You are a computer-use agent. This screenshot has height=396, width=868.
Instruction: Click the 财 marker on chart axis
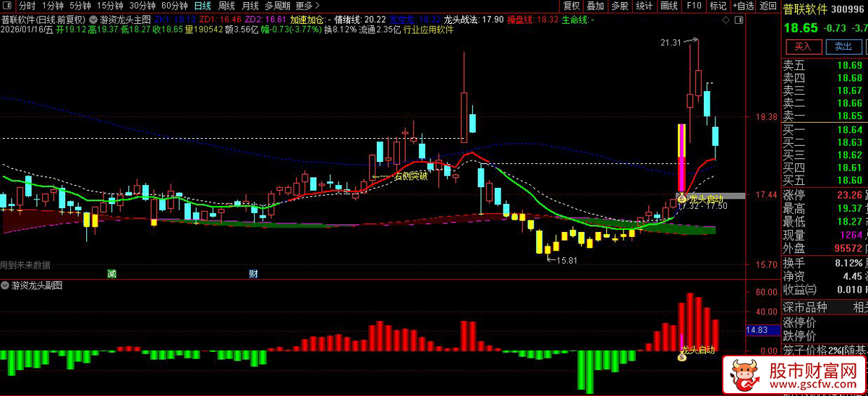pyautogui.click(x=254, y=274)
